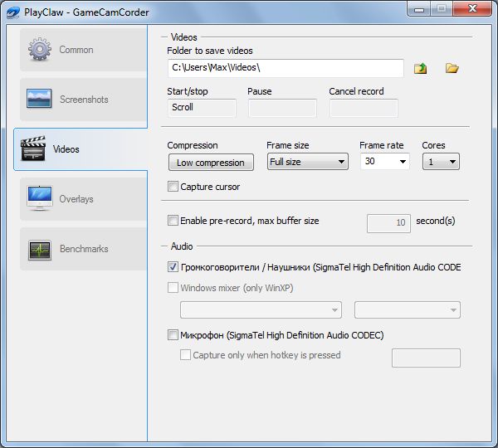Uncheck the Громкоговорители / Наушники audio device
498x448 pixels.
point(173,267)
